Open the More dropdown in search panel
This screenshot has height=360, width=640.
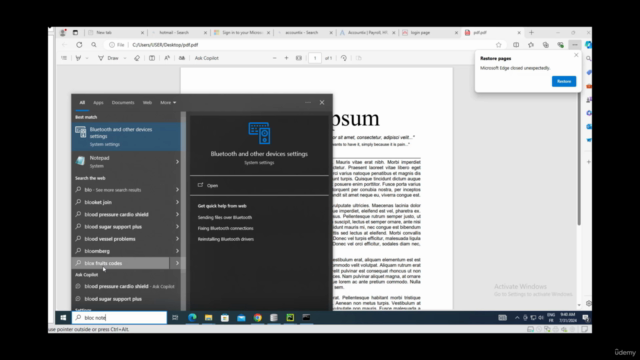point(168,102)
